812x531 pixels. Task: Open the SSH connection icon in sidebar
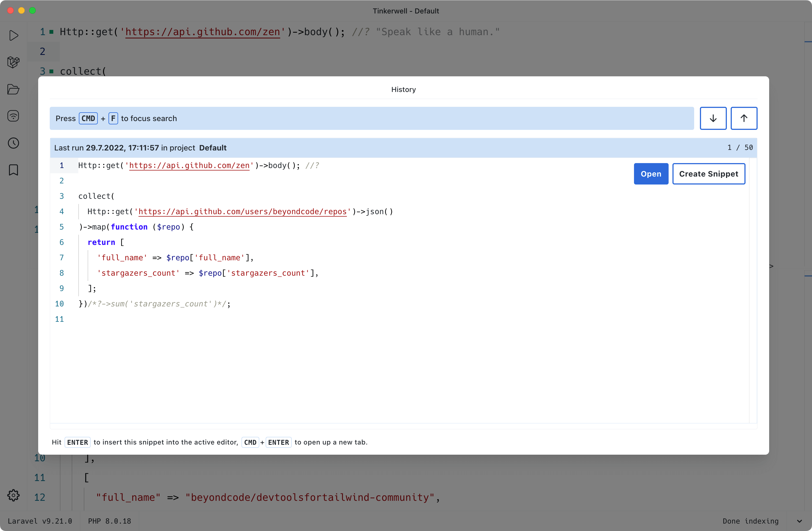click(x=13, y=116)
